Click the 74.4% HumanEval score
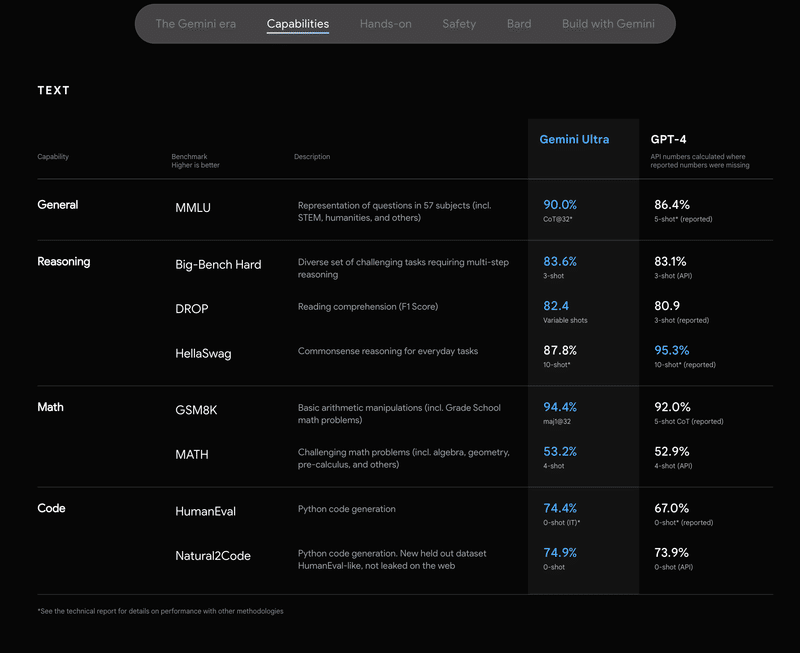 click(x=560, y=508)
